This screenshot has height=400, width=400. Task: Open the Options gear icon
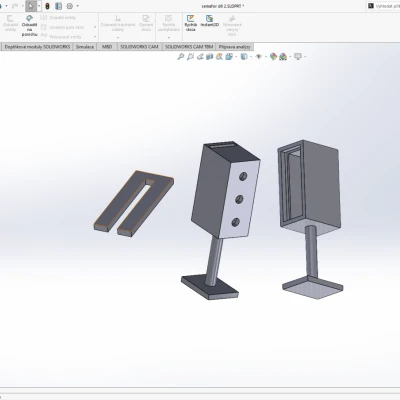click(69, 6)
